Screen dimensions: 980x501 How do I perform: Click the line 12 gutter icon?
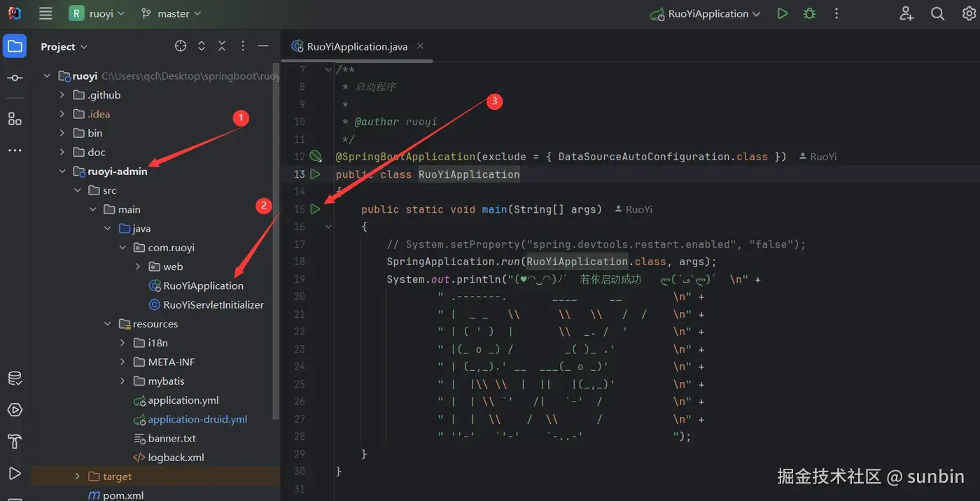coord(316,156)
